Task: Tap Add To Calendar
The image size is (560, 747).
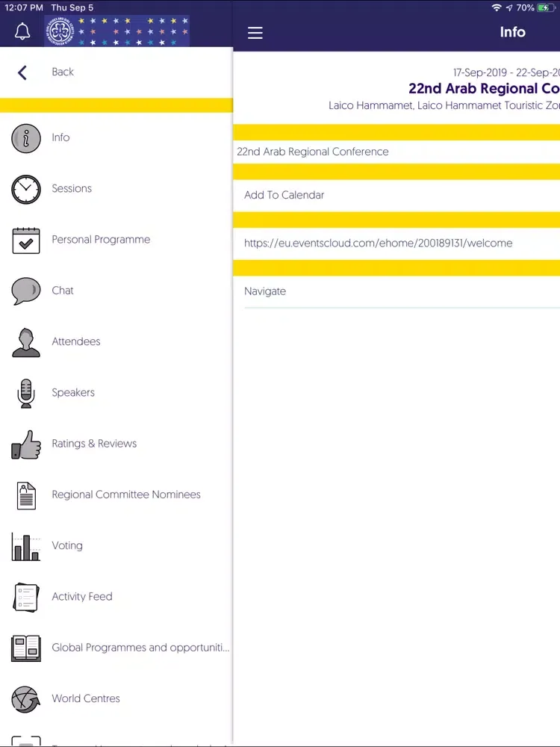Action: (284, 195)
